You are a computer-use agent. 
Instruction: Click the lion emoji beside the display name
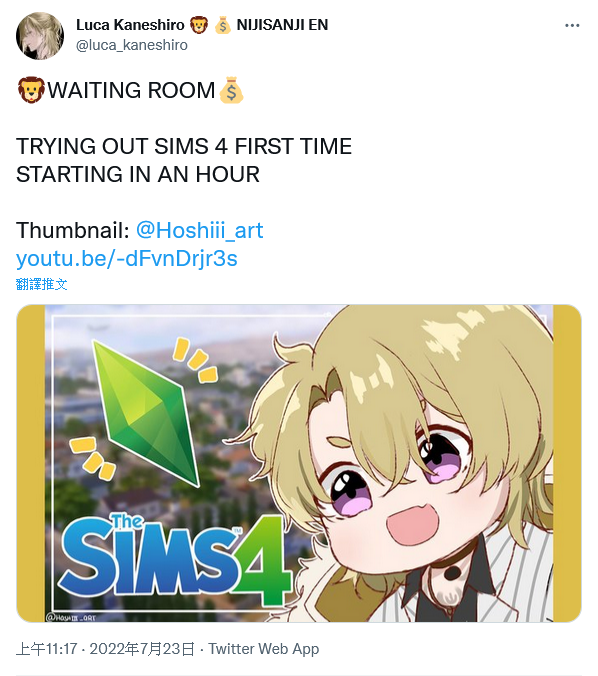point(199,25)
